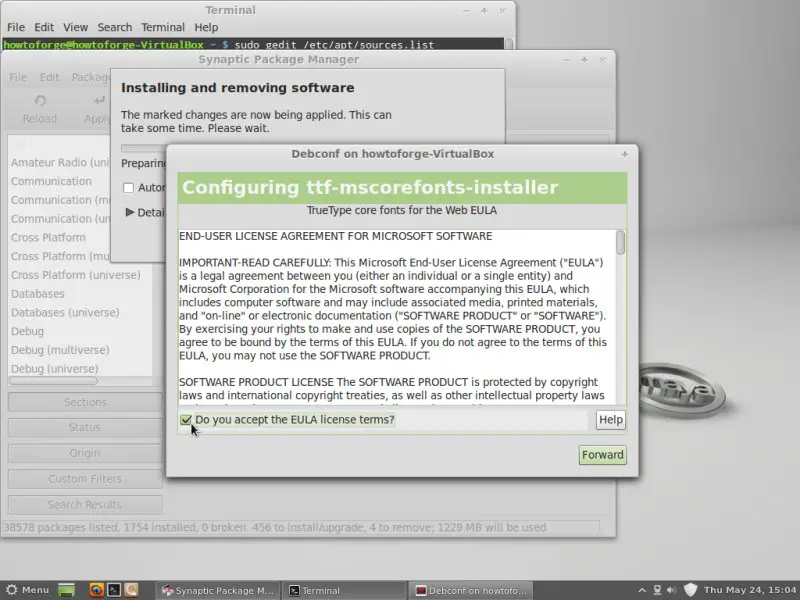
Task: Open the Terminal window File menu
Action: coord(16,27)
